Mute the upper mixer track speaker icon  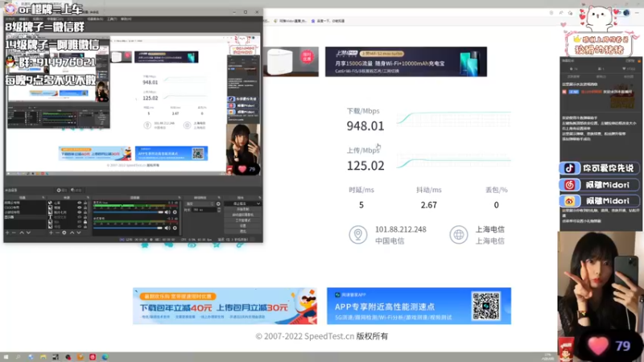tap(167, 212)
